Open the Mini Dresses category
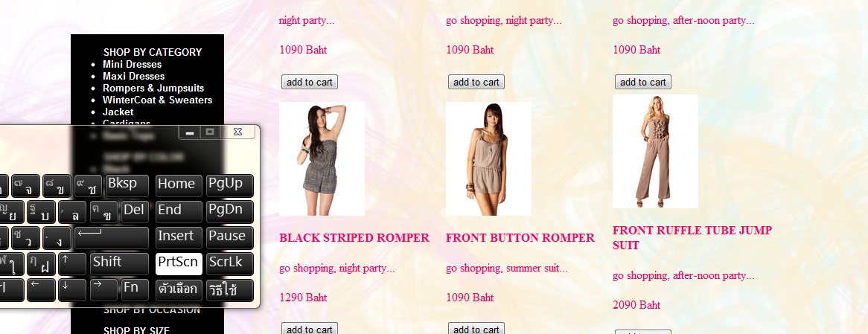The width and height of the screenshot is (868, 334). 133,64
